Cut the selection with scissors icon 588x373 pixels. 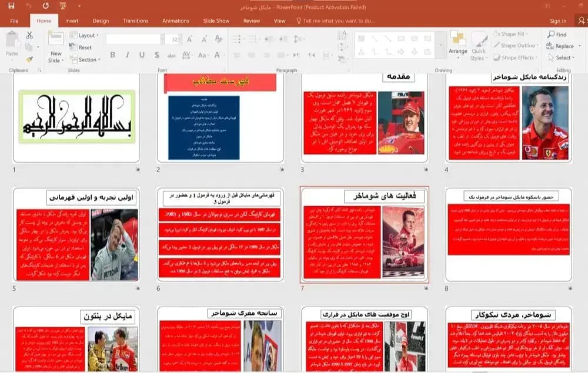click(x=29, y=35)
